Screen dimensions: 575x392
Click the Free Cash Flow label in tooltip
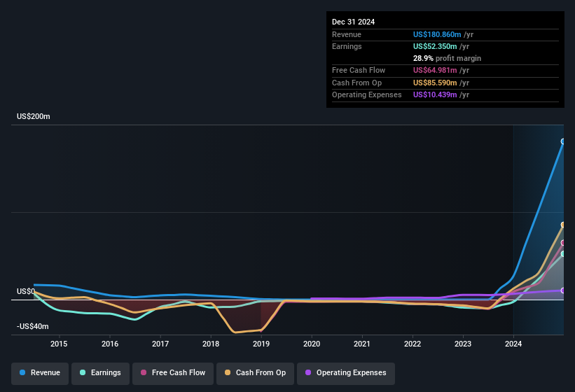click(x=359, y=70)
